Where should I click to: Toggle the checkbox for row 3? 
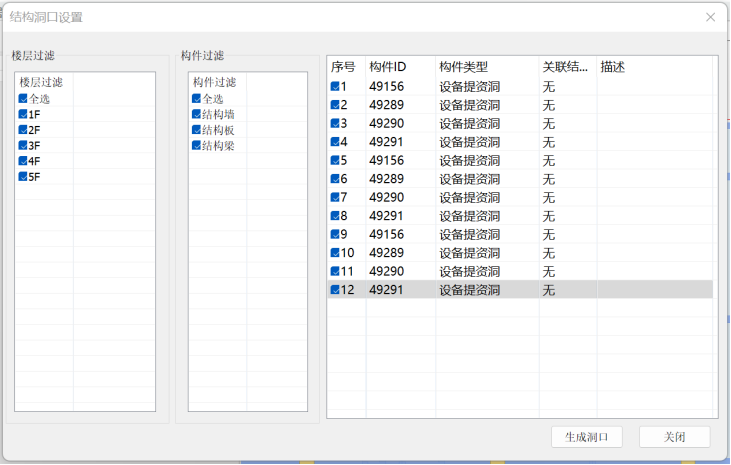pyautogui.click(x=335, y=123)
